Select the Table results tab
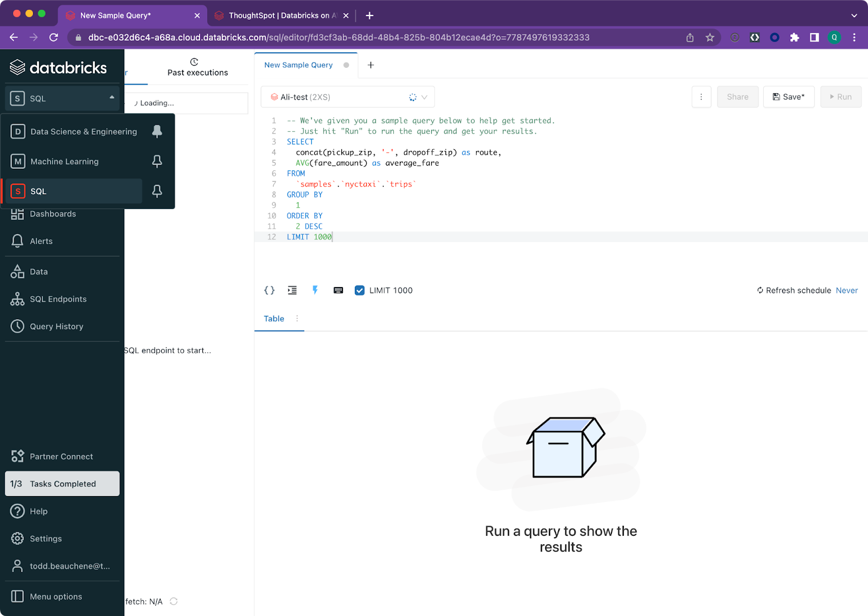The height and width of the screenshot is (616, 868). [274, 319]
